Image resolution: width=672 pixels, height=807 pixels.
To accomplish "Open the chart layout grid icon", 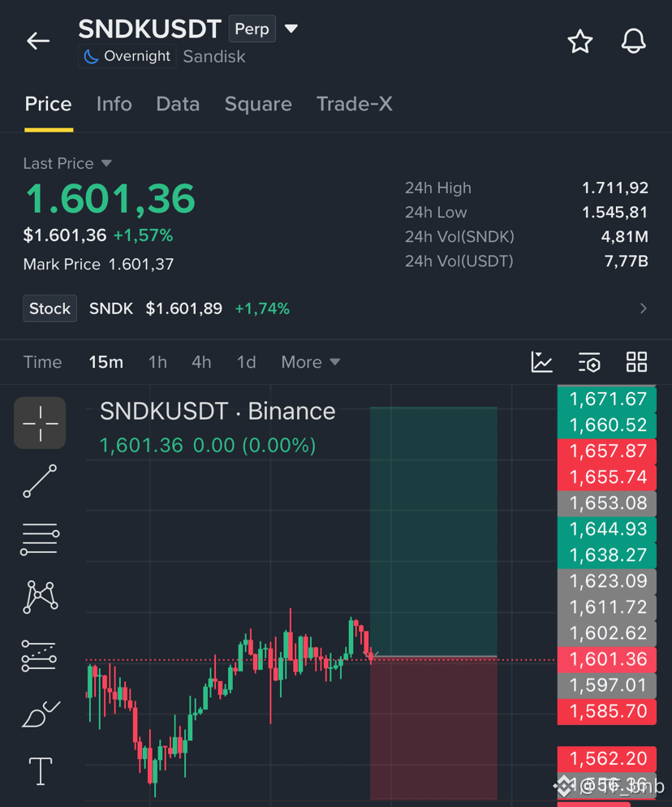I will 636,362.
